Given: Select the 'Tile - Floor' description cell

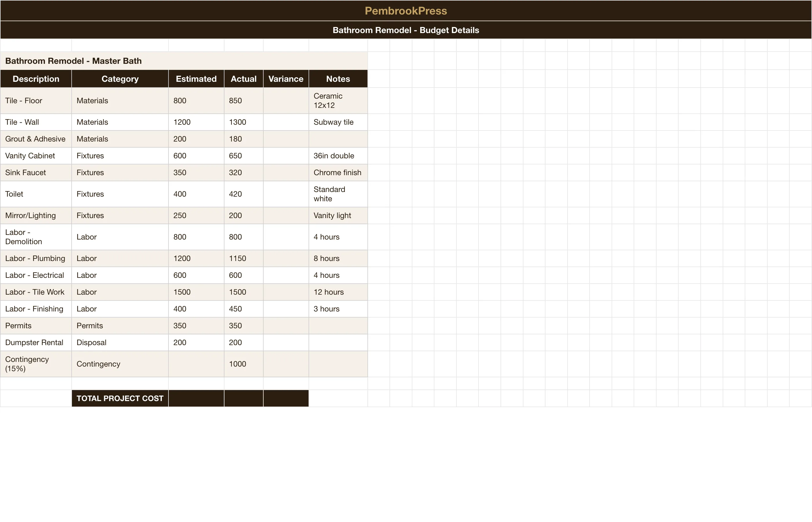Looking at the screenshot, I should [36, 101].
